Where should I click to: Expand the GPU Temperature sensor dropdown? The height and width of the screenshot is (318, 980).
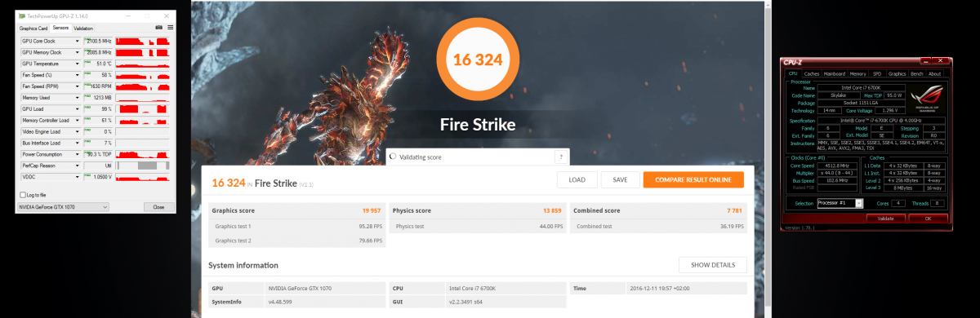point(78,64)
